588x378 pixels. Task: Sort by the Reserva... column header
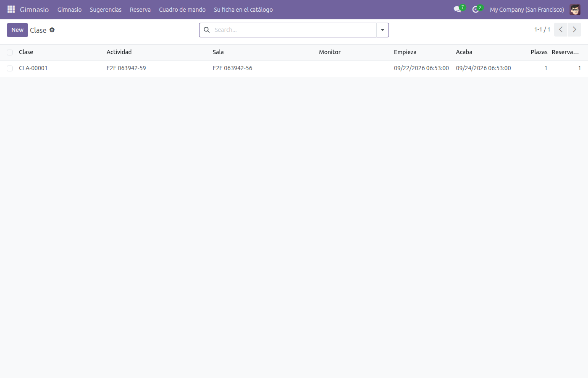(x=565, y=52)
